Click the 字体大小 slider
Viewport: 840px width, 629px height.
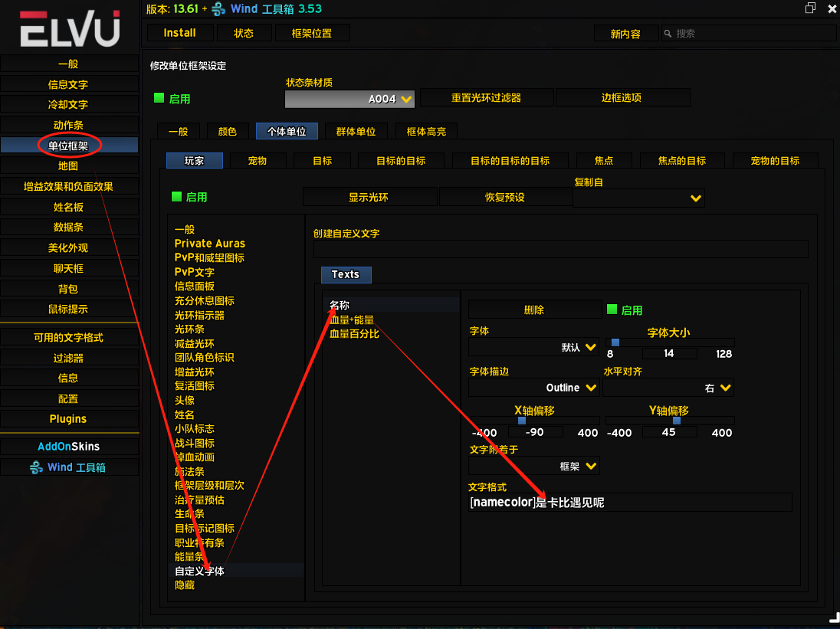(670, 342)
